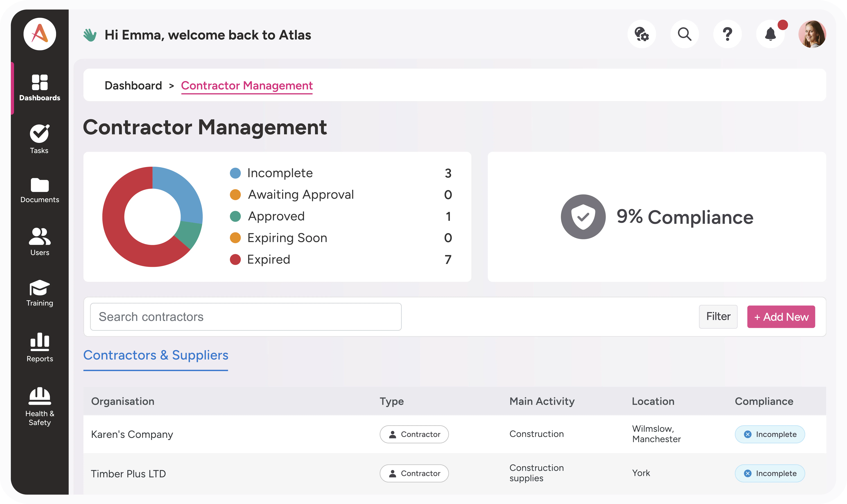Click Contractor badge for Timber Plus LTD
847x504 pixels.
(414, 473)
